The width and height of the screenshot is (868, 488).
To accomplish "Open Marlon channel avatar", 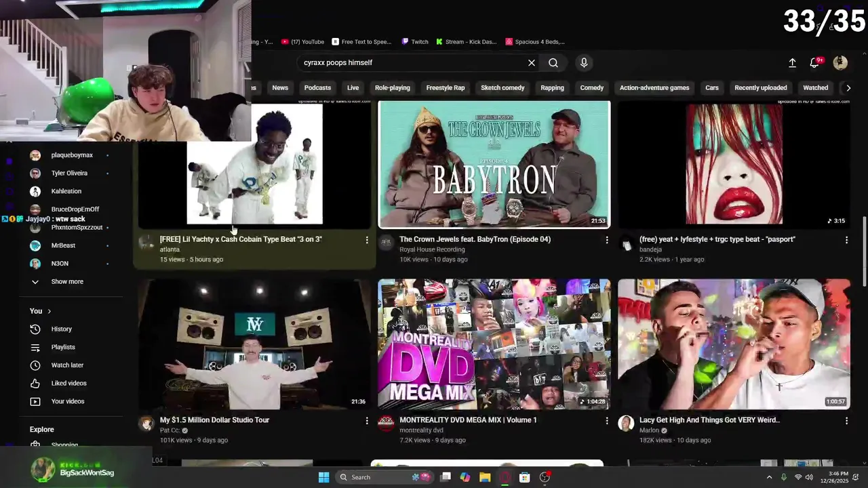I will 626,424.
